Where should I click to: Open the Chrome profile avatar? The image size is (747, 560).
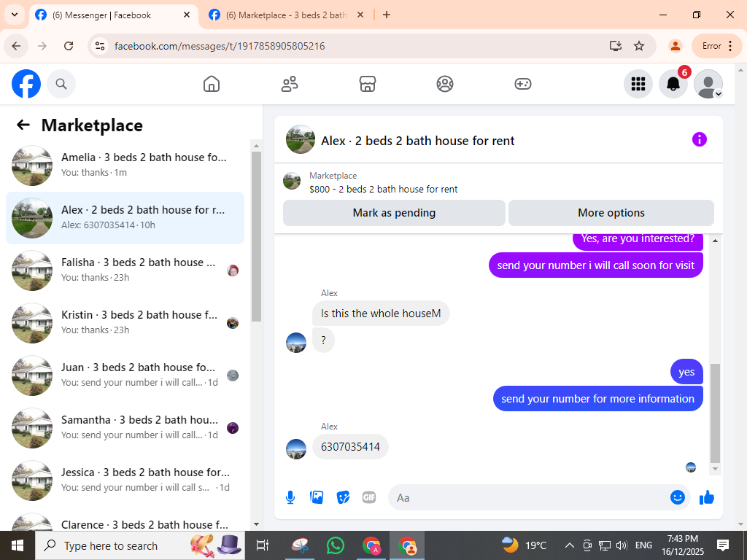pos(675,46)
